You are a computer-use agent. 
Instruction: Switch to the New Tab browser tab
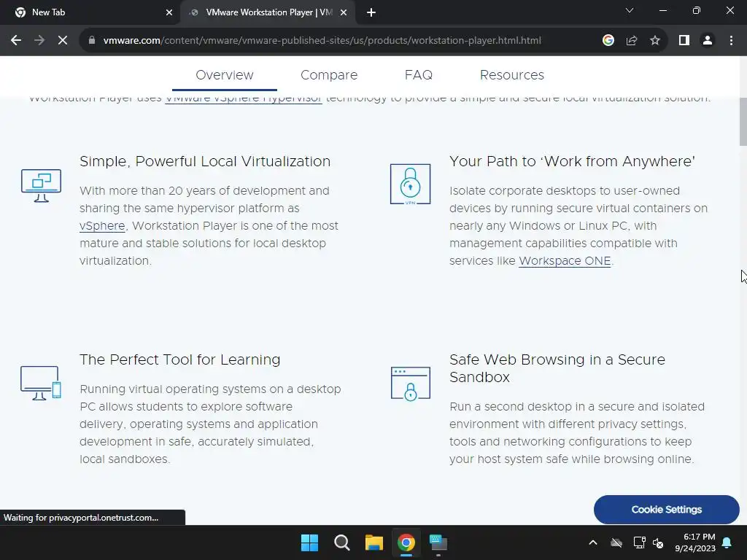click(90, 13)
